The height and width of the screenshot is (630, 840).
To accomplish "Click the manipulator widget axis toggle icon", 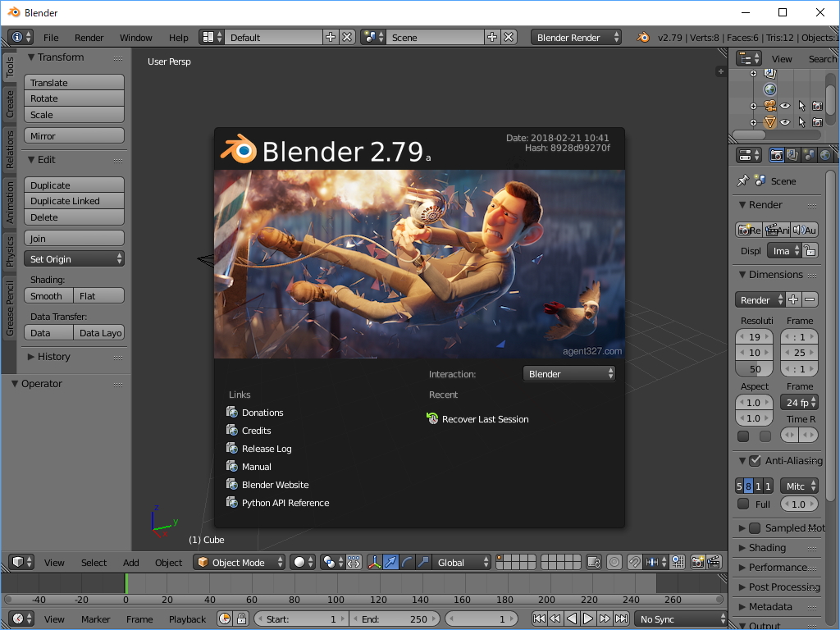I will pyautogui.click(x=374, y=562).
